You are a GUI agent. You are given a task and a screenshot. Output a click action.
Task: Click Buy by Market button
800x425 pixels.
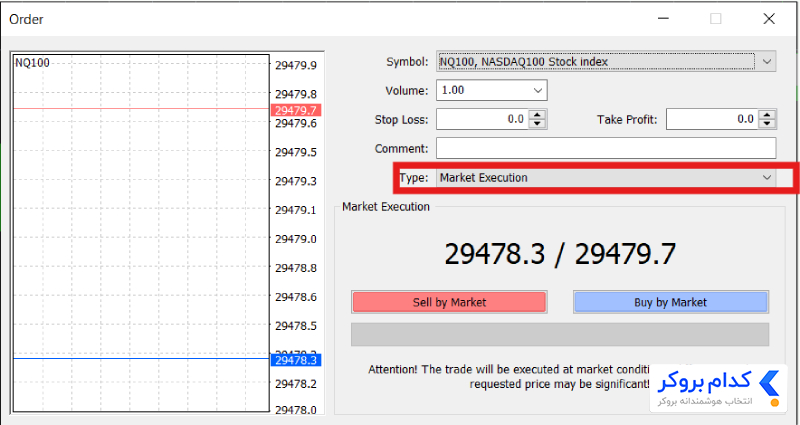670,302
